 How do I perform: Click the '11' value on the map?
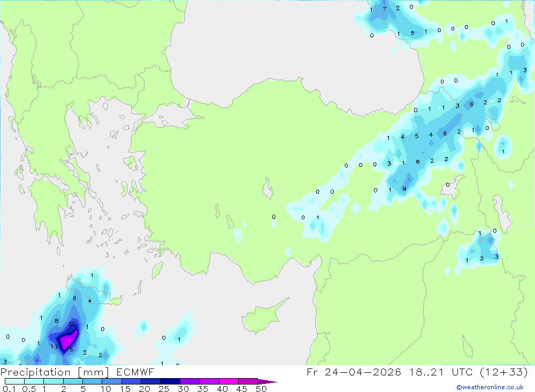pos(54,347)
